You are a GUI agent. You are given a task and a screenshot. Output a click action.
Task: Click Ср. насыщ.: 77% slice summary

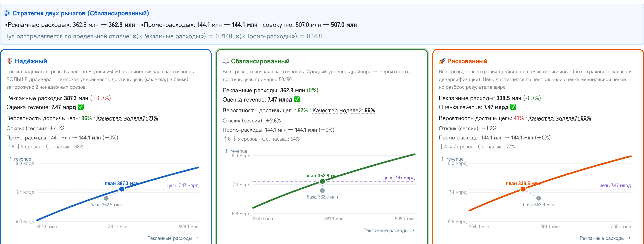[x=496, y=147]
